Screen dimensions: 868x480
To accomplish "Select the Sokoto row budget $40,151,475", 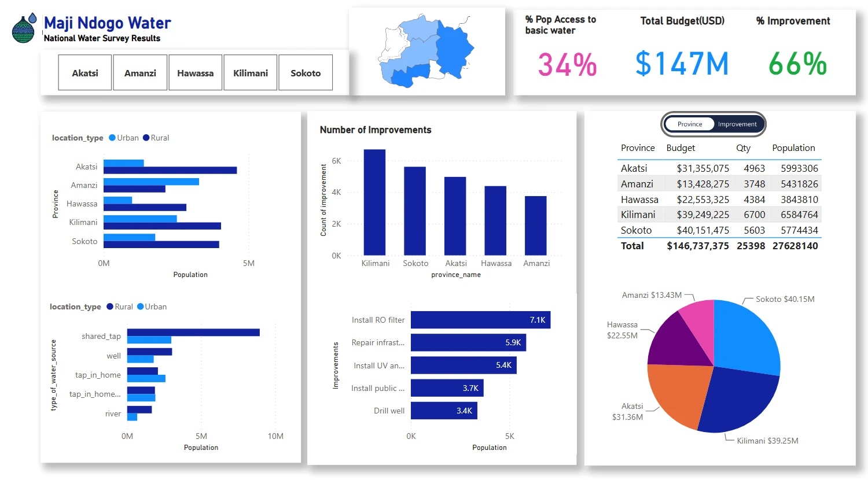I will (x=703, y=230).
